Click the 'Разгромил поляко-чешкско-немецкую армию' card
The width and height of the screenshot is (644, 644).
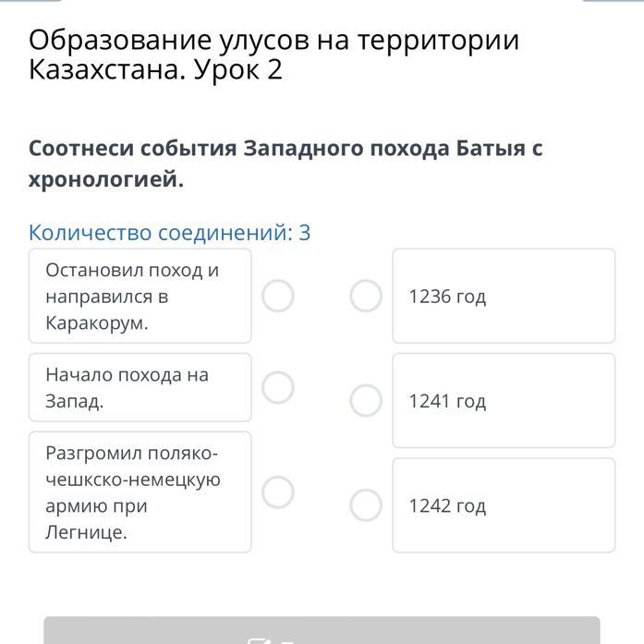point(140,492)
